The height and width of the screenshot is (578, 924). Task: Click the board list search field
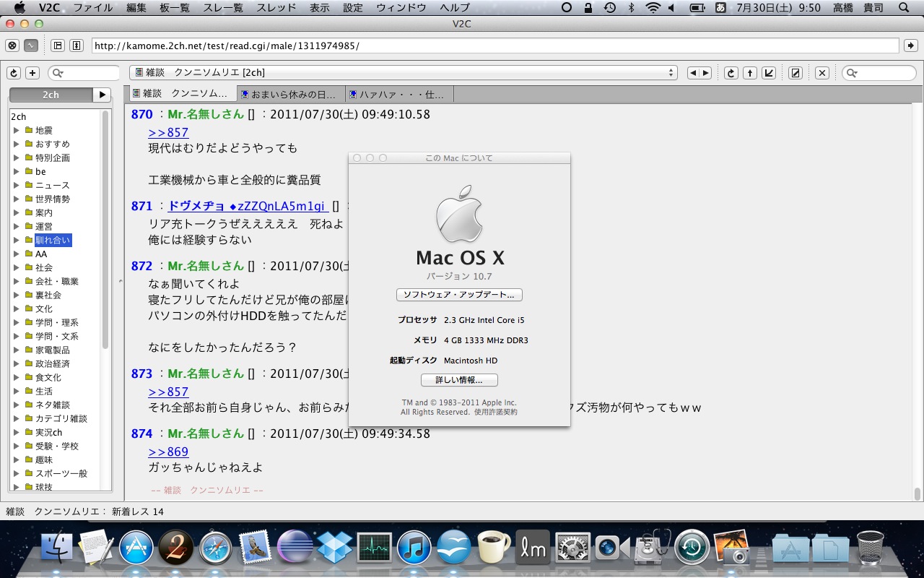[x=84, y=73]
